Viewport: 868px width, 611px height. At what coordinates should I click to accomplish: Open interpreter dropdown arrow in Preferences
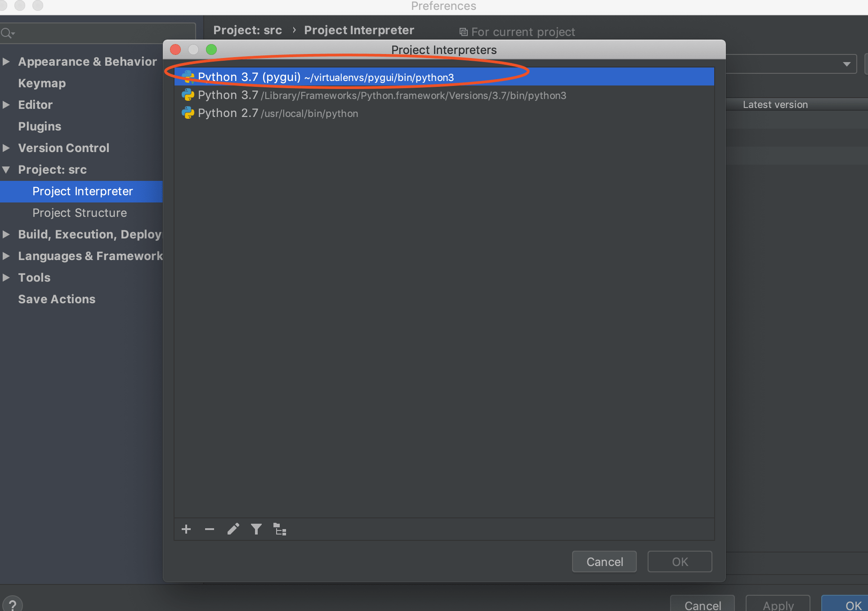click(847, 64)
